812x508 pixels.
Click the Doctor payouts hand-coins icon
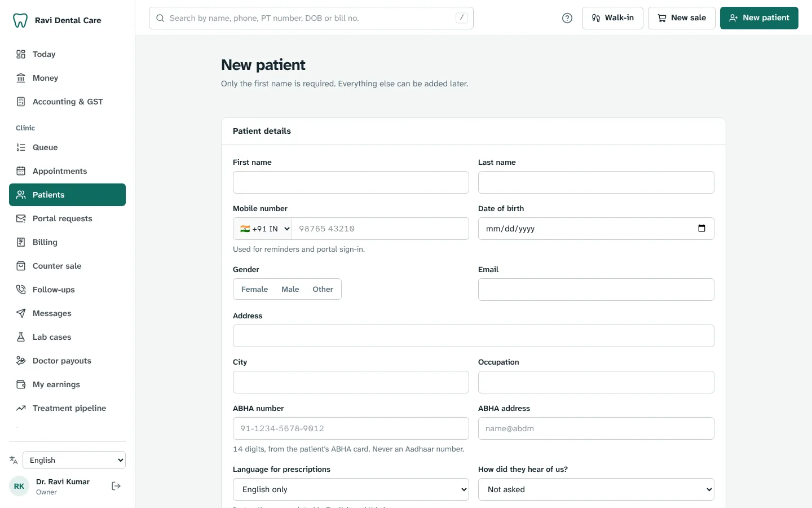[x=21, y=361]
